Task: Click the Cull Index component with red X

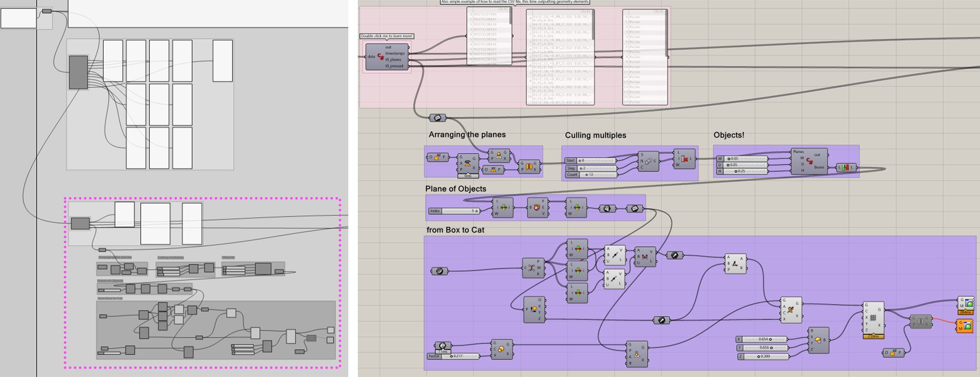Action: (684, 159)
